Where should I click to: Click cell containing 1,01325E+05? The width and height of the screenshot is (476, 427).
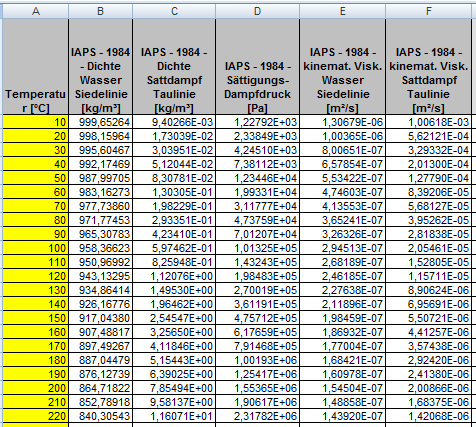pos(257,248)
